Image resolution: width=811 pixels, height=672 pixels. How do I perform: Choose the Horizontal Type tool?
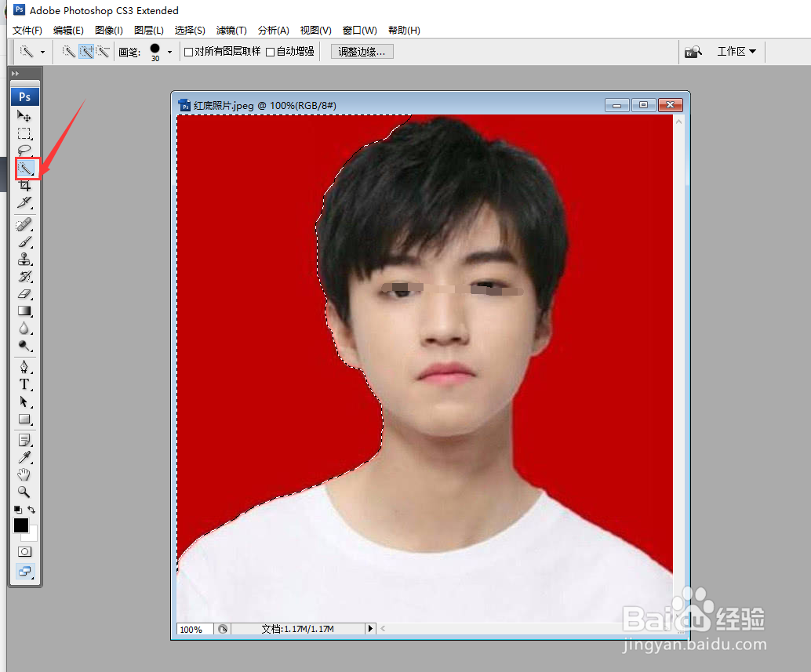point(25,384)
